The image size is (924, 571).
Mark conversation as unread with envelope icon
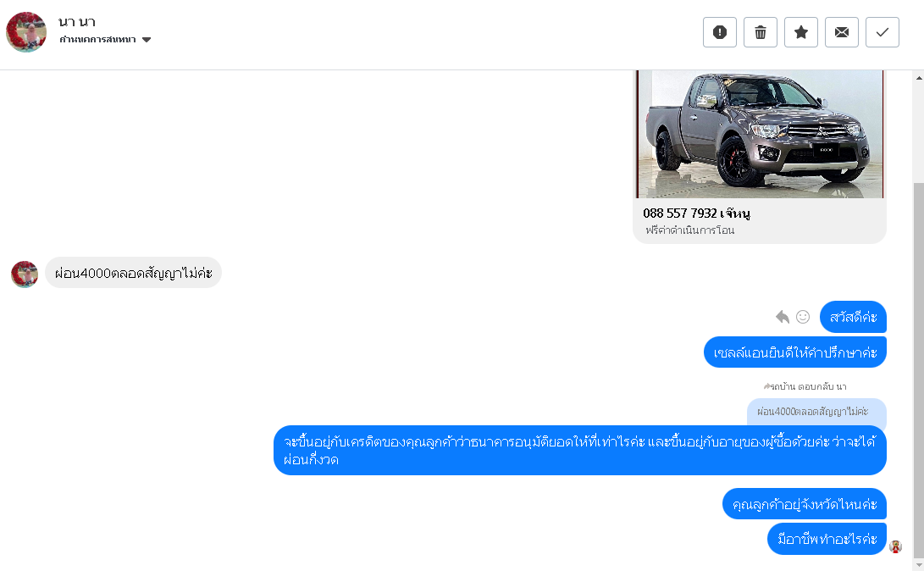pos(842,32)
